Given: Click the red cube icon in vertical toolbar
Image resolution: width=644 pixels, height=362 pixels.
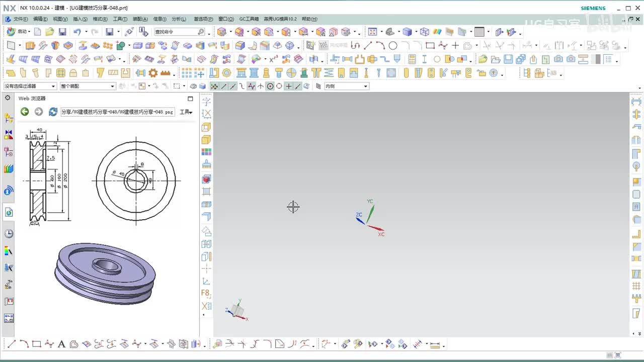Looking at the screenshot, I should click(206, 179).
